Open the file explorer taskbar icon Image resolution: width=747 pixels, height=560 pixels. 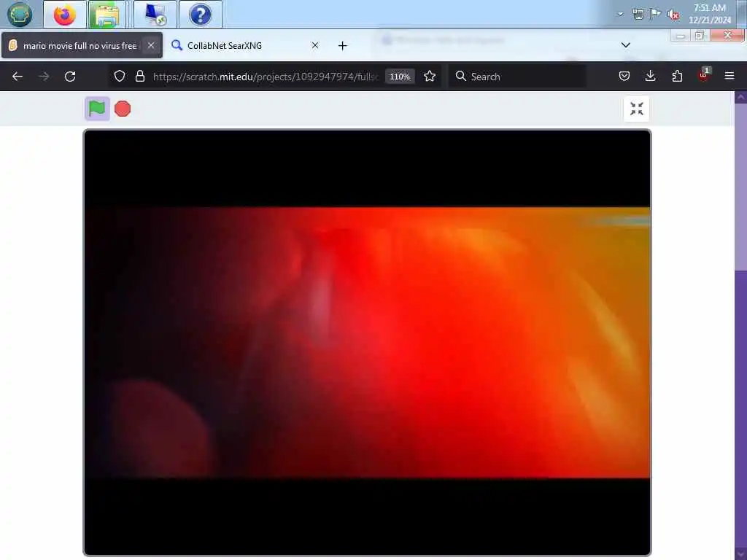pos(108,15)
